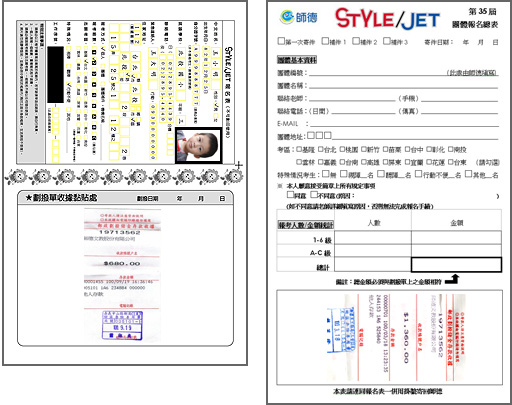Click the first postal code box of 團體地址
The height and width of the screenshot is (405, 512).
311,135
